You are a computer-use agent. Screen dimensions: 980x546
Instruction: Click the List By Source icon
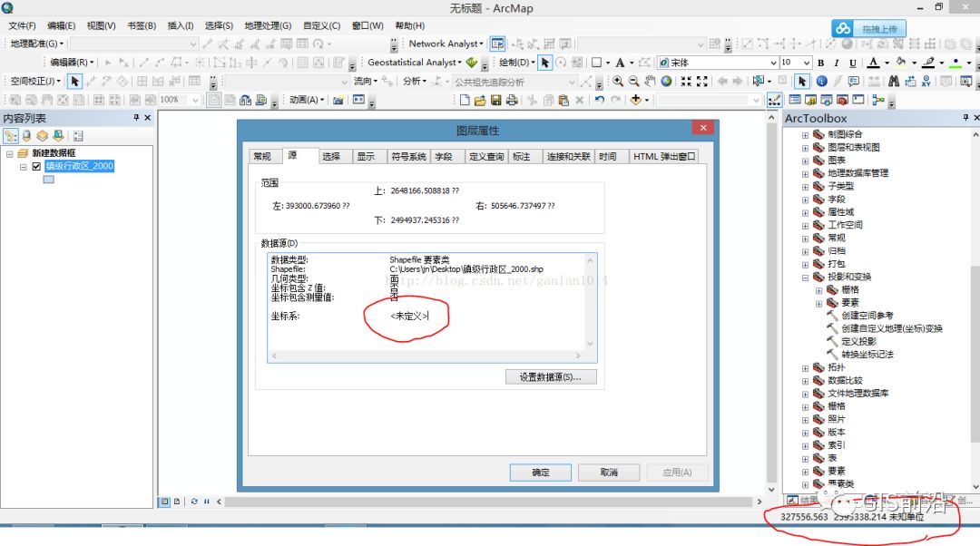26,135
